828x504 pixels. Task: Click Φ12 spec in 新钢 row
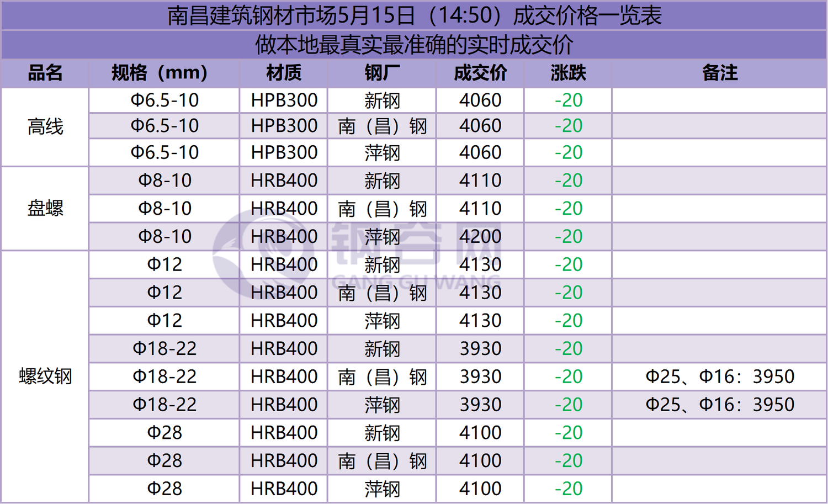pyautogui.click(x=164, y=264)
